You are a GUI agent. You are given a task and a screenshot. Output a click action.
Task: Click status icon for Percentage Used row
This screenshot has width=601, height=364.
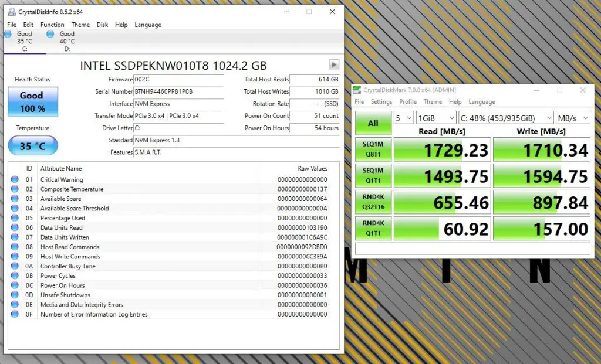click(x=15, y=218)
